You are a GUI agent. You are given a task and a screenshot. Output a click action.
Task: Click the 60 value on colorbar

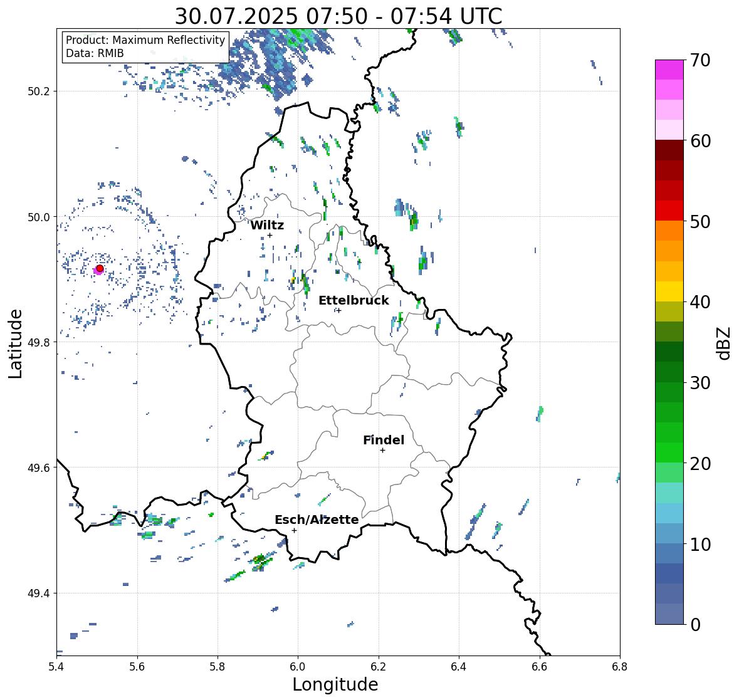700,141
